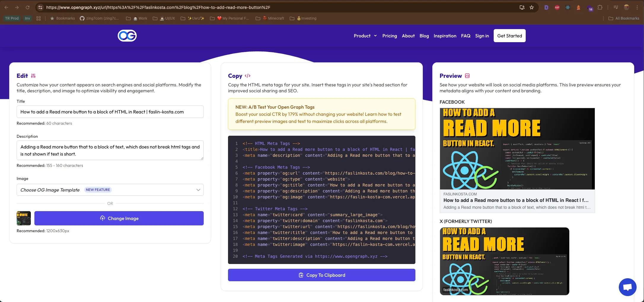Open the apps grid in bookmarks bar
Screen dimensions: 644x302
tap(39, 18)
